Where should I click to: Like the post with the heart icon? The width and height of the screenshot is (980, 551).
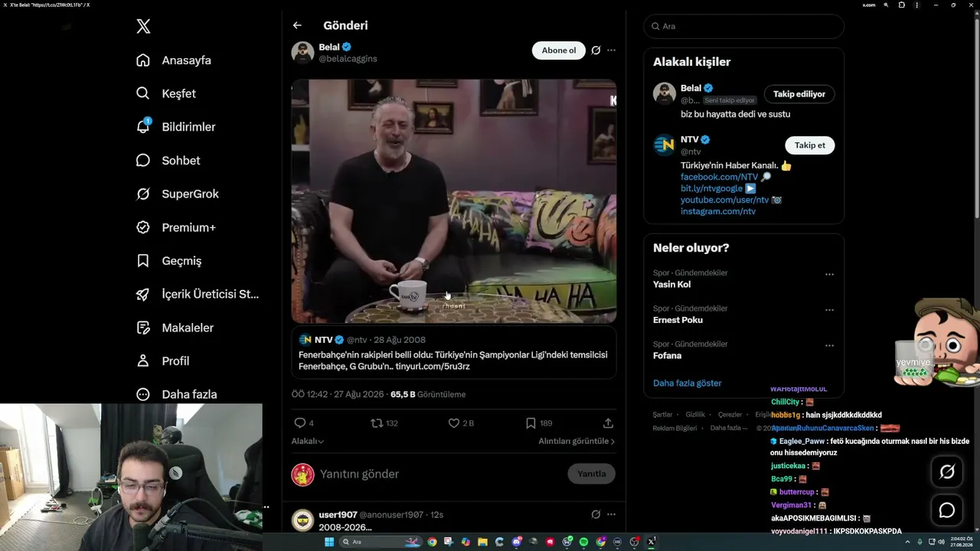coord(453,423)
